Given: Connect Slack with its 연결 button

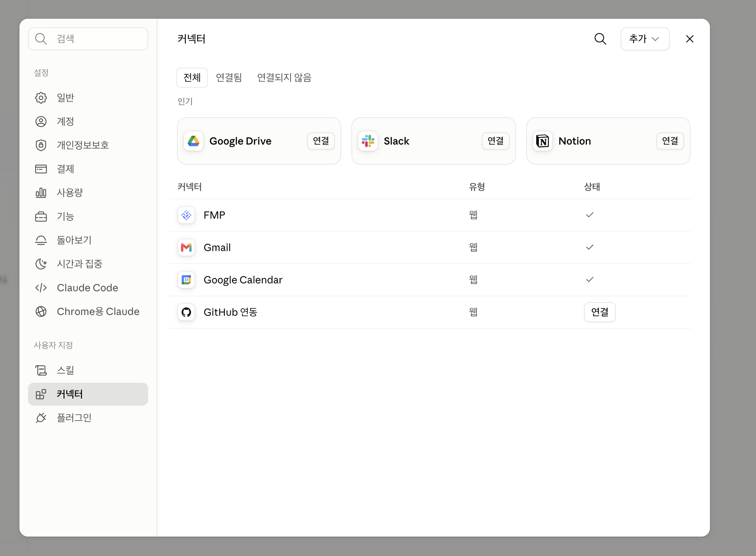Looking at the screenshot, I should (x=496, y=141).
